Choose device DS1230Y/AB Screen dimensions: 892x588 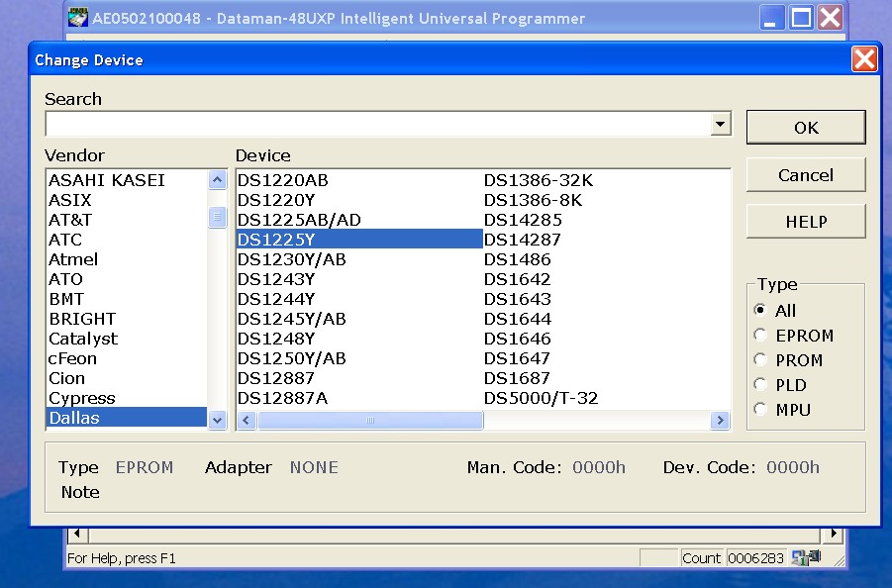[359, 259]
